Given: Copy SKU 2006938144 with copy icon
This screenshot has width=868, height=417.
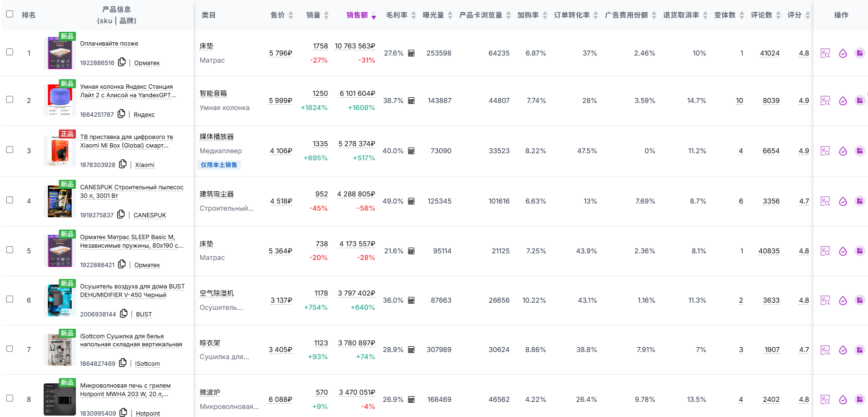Looking at the screenshot, I should pyautogui.click(x=124, y=314).
